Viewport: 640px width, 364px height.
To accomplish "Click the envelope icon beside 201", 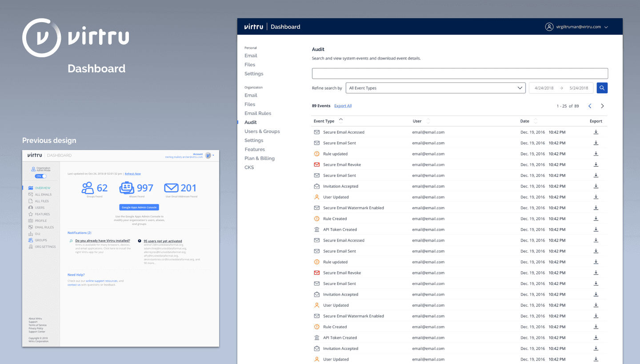I will pos(171,188).
